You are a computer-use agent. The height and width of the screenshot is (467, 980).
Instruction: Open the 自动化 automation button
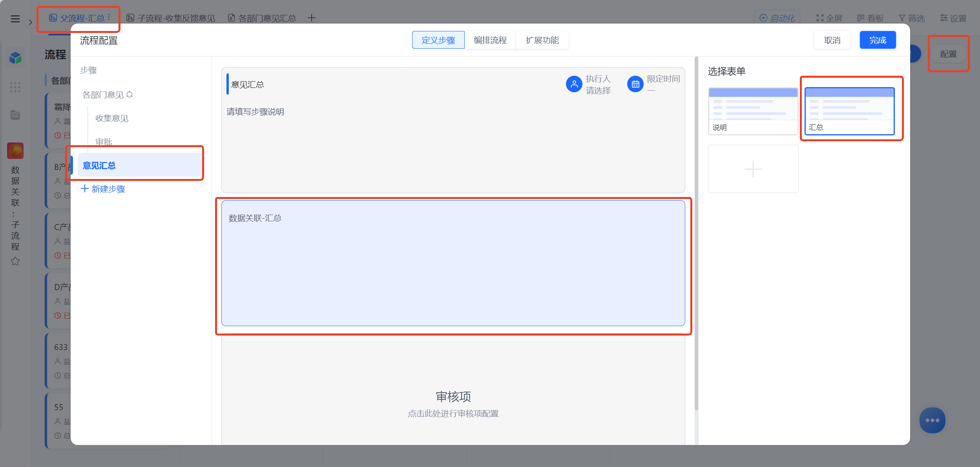pyautogui.click(x=777, y=18)
